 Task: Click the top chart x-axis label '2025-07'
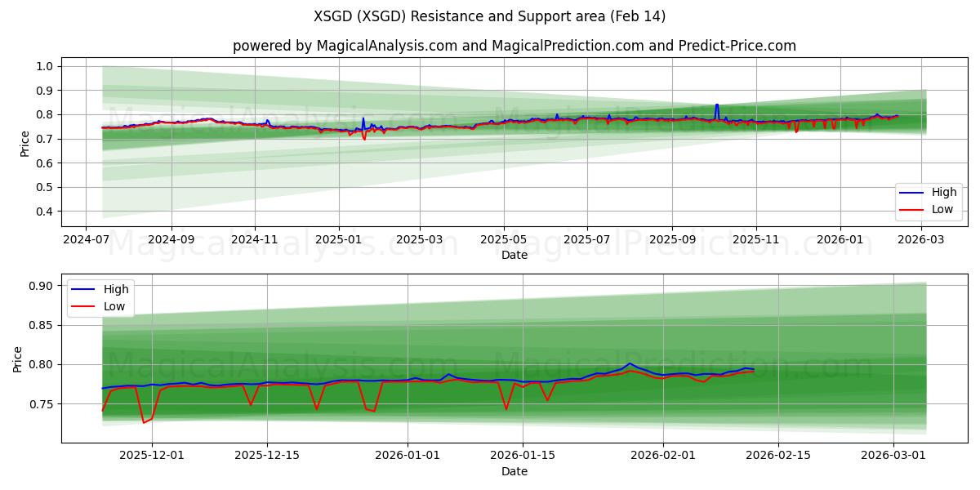pos(586,240)
